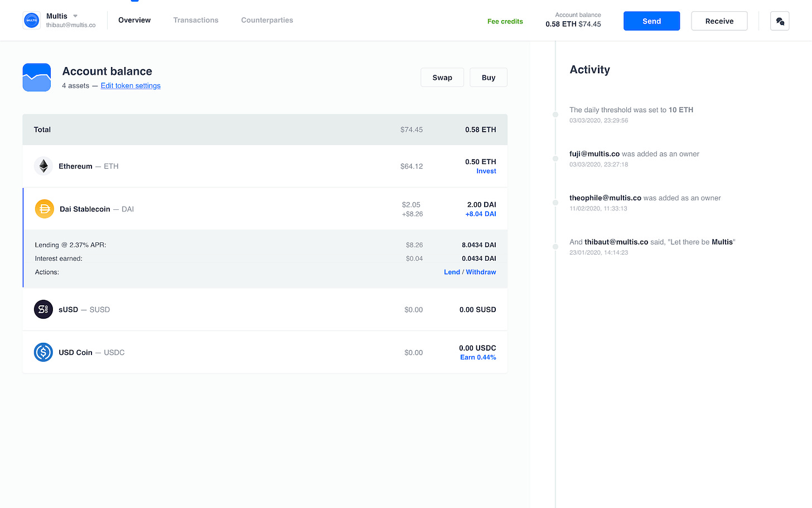Click the Multis logo avatar
Image resolution: width=812 pixels, height=508 pixels.
click(x=32, y=21)
